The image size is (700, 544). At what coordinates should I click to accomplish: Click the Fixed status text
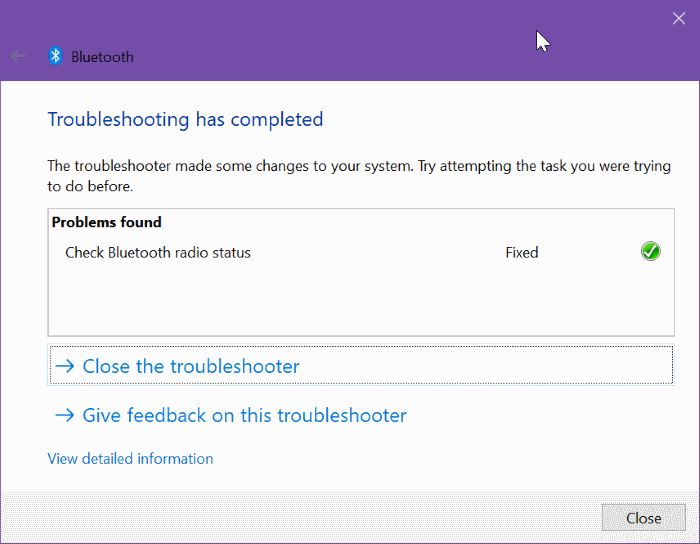[521, 253]
